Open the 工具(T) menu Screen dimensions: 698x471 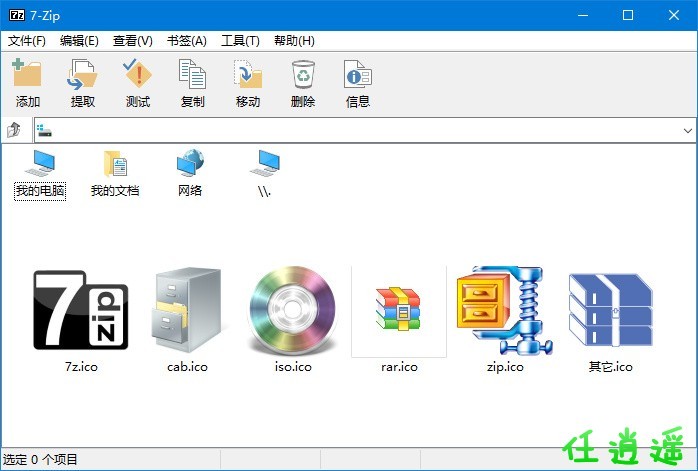point(240,41)
